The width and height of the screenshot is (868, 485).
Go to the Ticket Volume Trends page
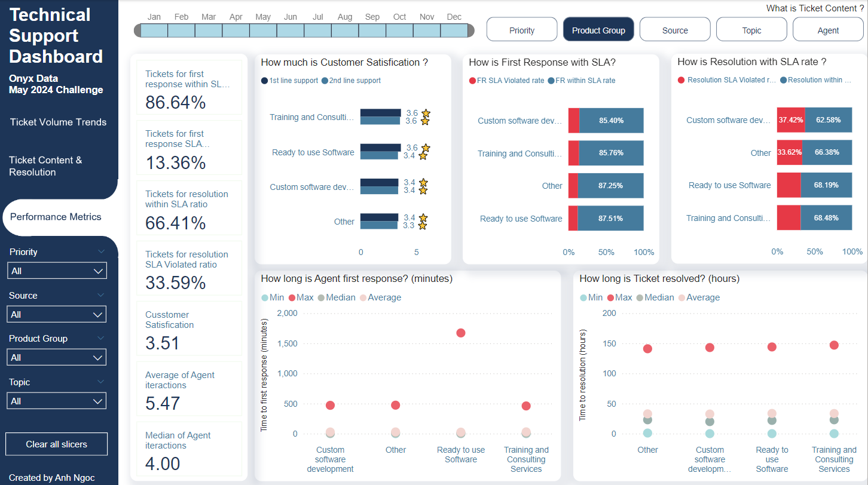[x=58, y=122]
